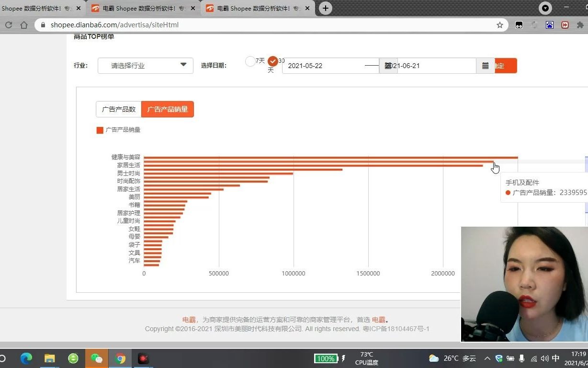Viewport: 588px width, 368px height.
Task: Click the Wi-Fi signal icon in system tray
Action: tap(534, 358)
